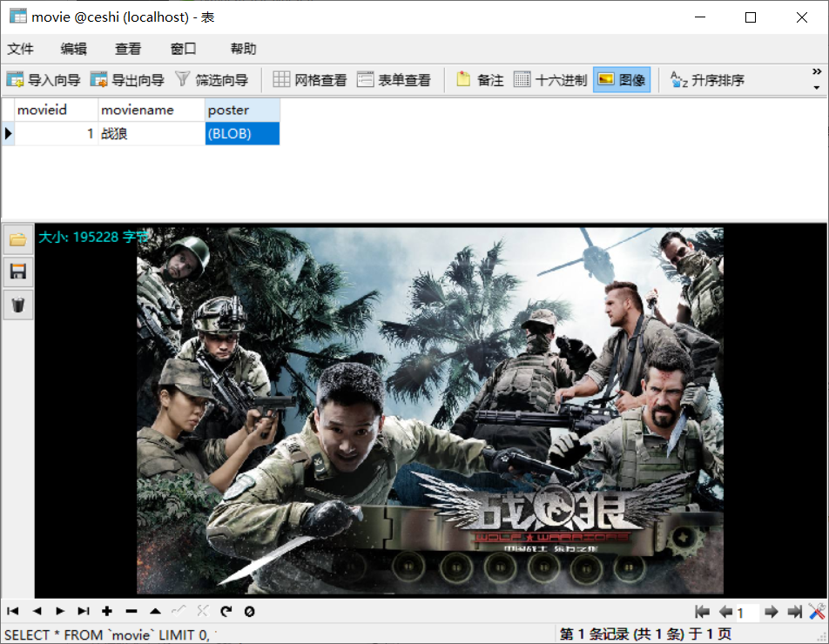The width and height of the screenshot is (829, 644).
Task: Edit record with up triangle button
Action: tap(155, 611)
